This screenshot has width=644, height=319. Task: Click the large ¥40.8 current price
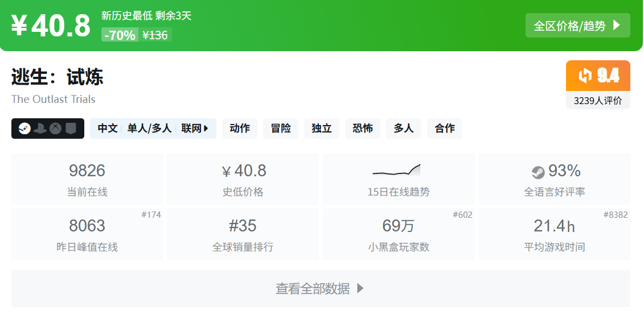tap(51, 26)
